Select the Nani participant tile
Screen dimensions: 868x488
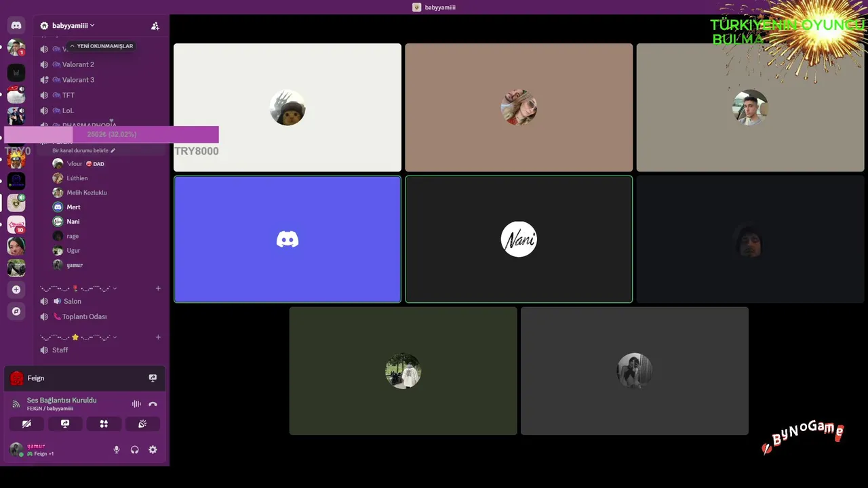[x=519, y=239]
